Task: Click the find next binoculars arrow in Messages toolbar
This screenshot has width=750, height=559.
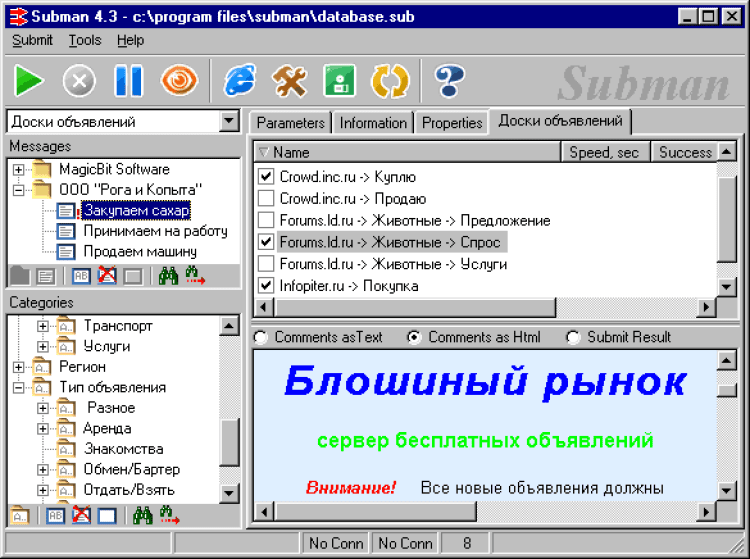Action: [195, 276]
